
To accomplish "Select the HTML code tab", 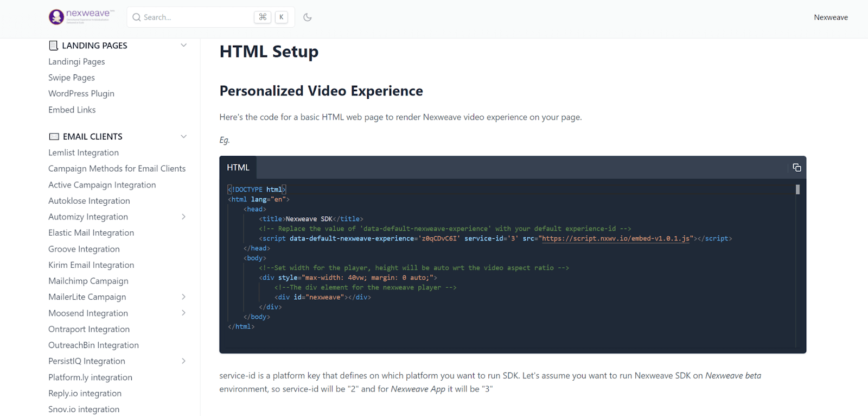I will click(x=238, y=168).
